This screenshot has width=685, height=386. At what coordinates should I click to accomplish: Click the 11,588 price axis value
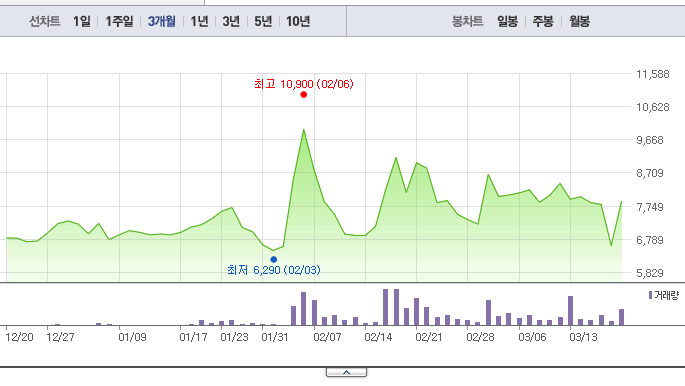[653, 74]
